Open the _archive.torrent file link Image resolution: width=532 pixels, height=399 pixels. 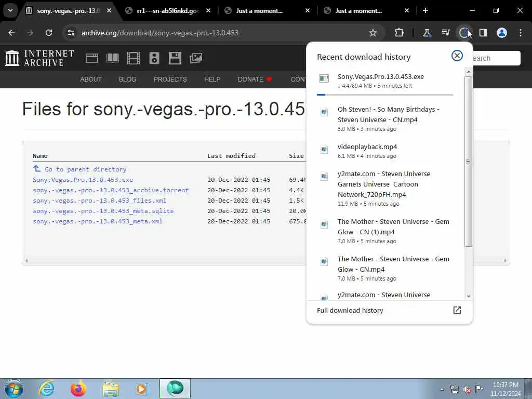point(111,190)
